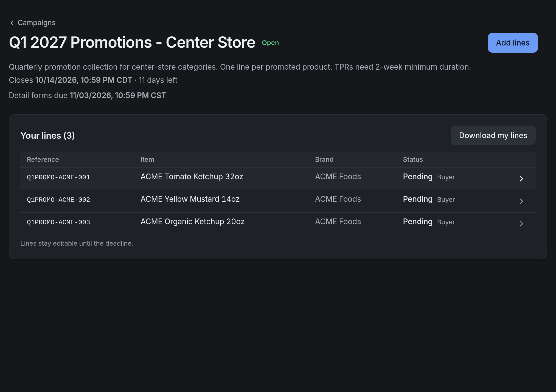The height and width of the screenshot is (392, 556).
Task: Click the Your lines (3) heading
Action: pos(47,135)
